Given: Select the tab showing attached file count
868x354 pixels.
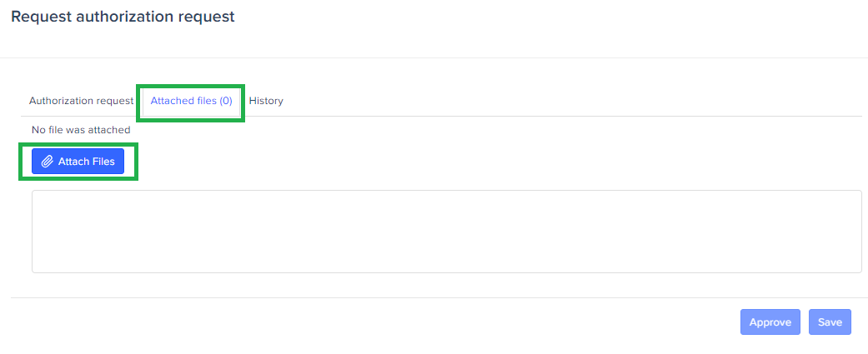Looking at the screenshot, I should click(x=191, y=101).
